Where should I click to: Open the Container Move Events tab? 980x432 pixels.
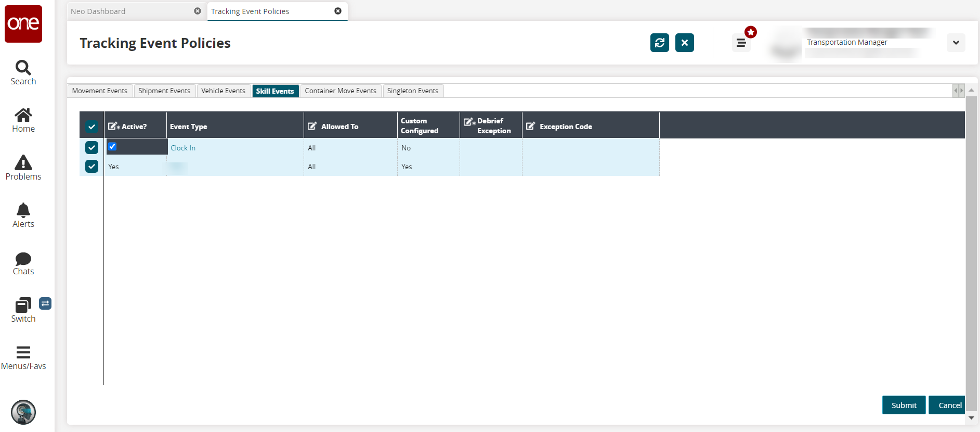[x=341, y=91]
